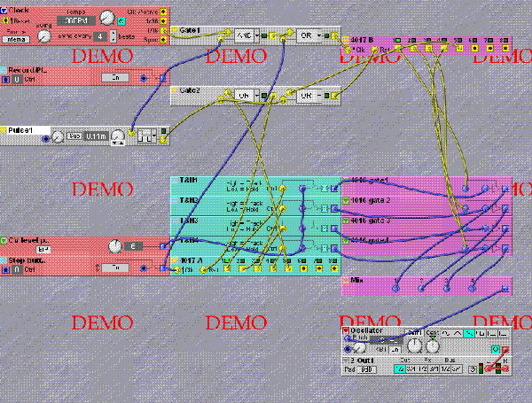This screenshot has height=403, width=532.
Task: Collapse the Gate2 module
Action: click(175, 90)
